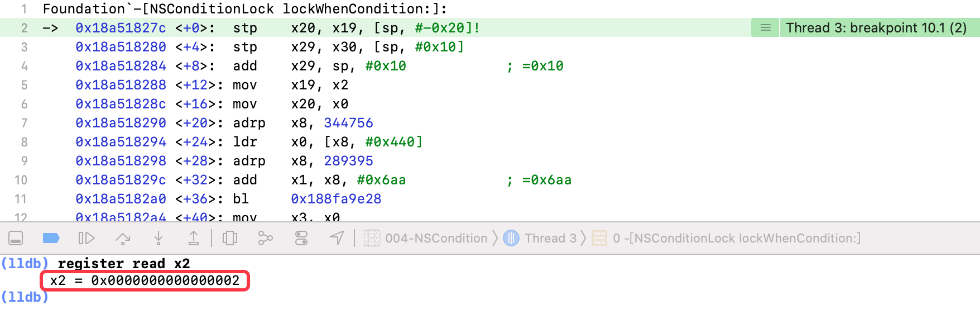Click the Step Into icon

coord(158,239)
